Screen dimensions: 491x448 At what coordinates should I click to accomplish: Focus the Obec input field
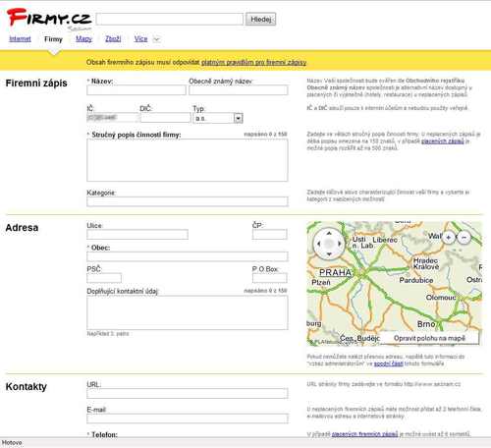tap(188, 256)
